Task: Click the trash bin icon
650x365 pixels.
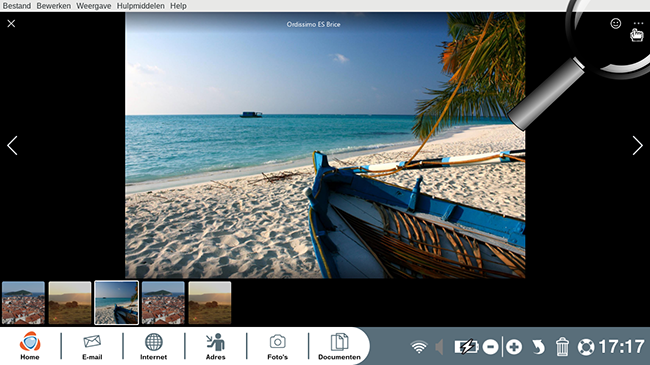Action: click(562, 347)
